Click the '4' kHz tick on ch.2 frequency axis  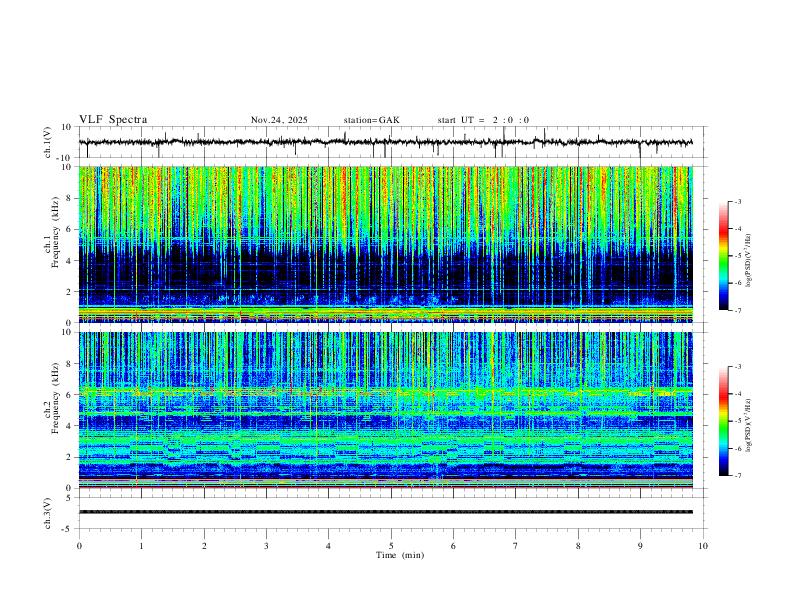[70, 426]
